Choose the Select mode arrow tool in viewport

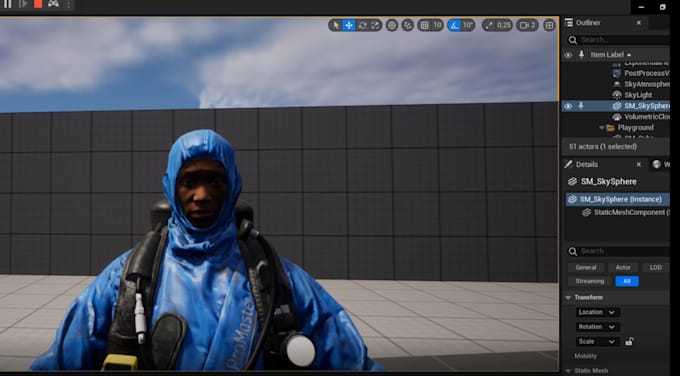pyautogui.click(x=335, y=25)
